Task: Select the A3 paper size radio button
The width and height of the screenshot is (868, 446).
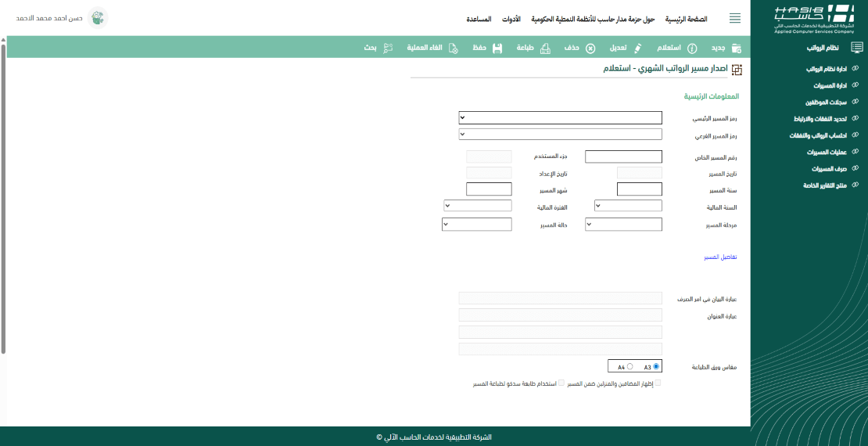Action: (x=656, y=366)
